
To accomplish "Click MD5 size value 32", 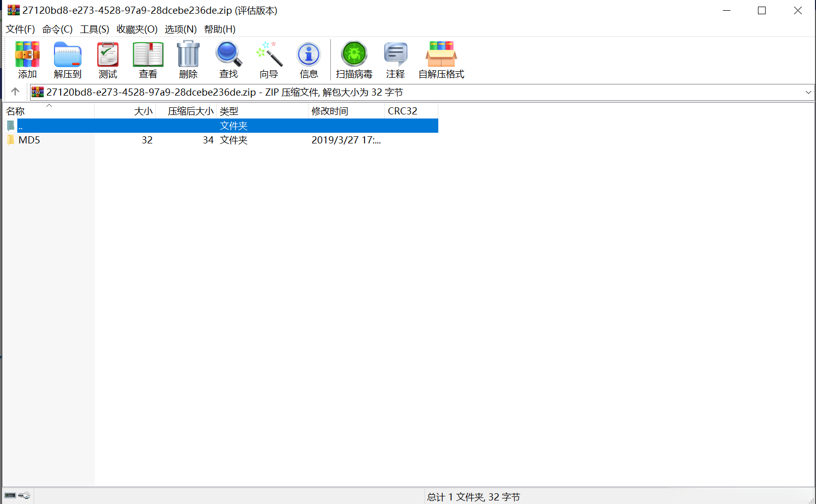I will [x=147, y=140].
